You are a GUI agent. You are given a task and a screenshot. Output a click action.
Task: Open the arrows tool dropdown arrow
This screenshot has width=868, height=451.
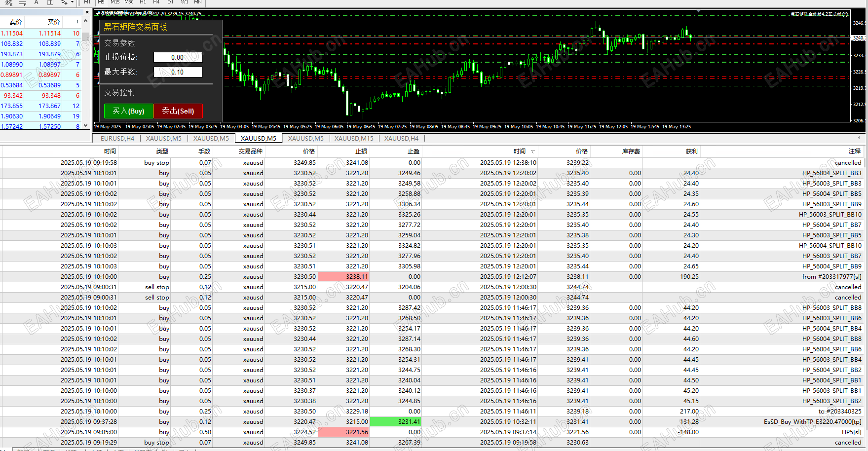click(72, 2)
